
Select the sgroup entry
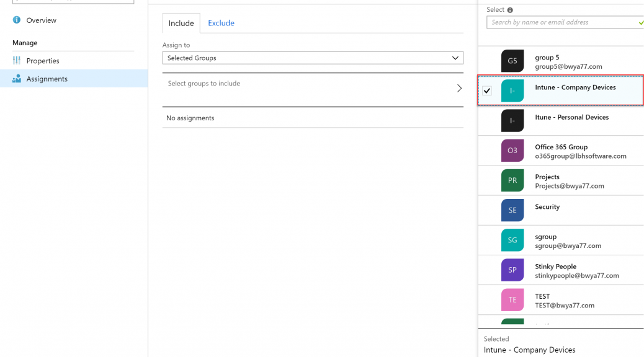(561, 240)
